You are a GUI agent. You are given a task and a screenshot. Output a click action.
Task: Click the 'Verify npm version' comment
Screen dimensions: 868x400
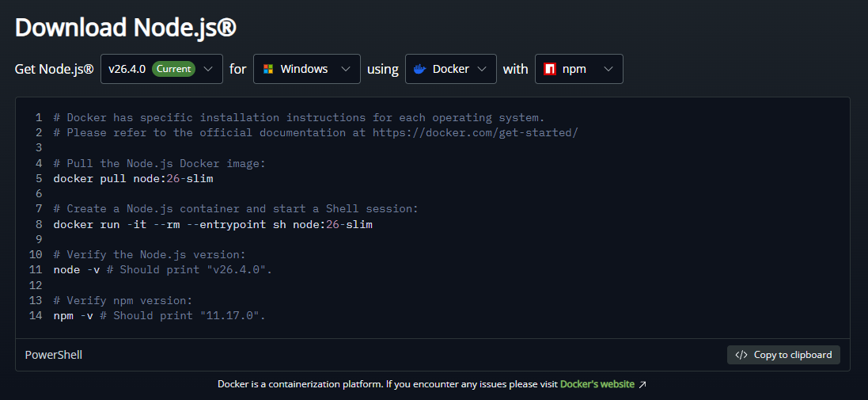[x=123, y=300]
